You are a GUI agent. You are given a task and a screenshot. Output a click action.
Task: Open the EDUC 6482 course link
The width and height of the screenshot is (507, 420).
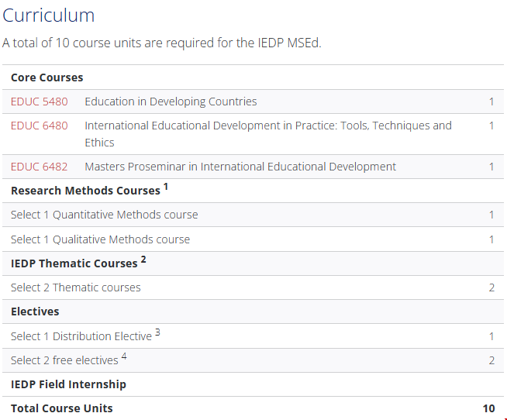coord(39,167)
